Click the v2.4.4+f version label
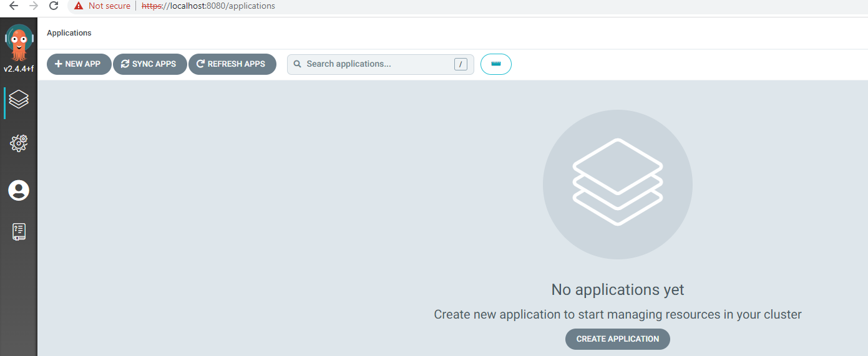868x356 pixels. pos(19,69)
